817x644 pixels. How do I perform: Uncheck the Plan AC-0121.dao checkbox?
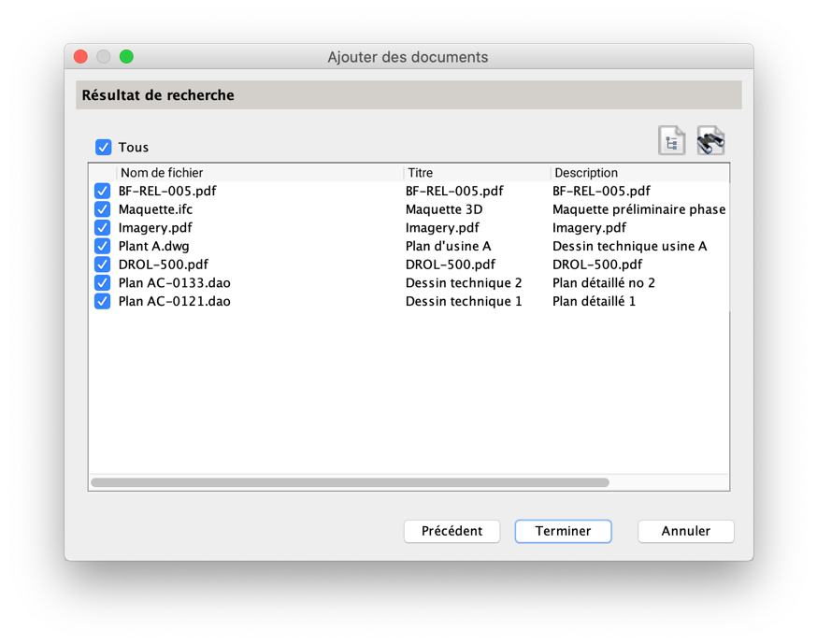click(x=102, y=301)
